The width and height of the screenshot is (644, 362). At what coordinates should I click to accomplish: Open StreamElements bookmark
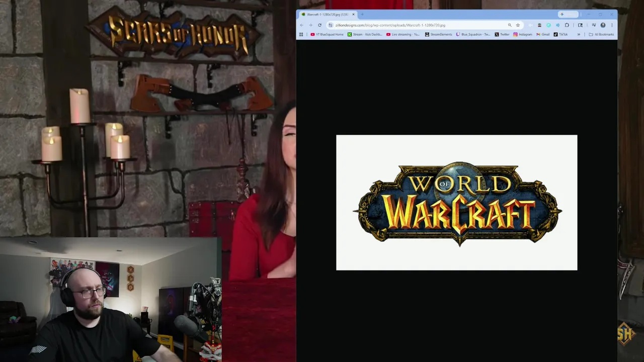coord(438,34)
